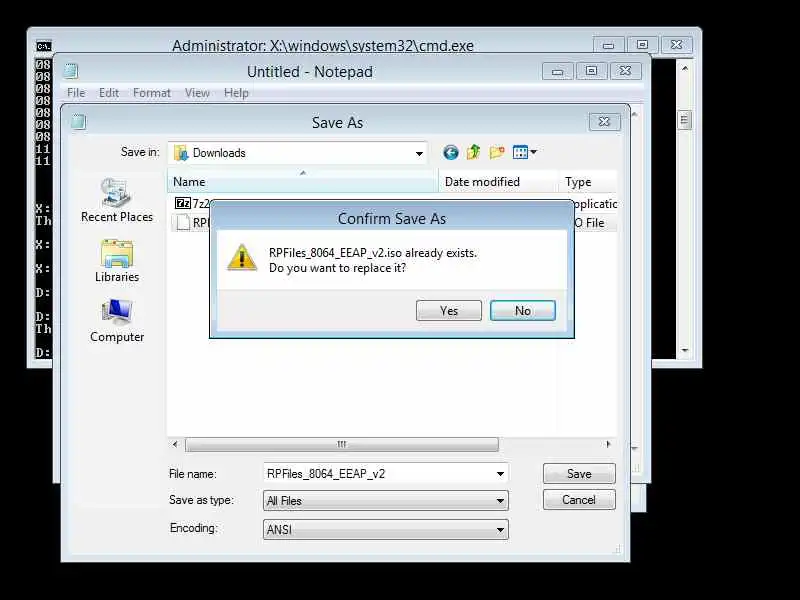Click the cmd window scrollbar thumb

(684, 120)
